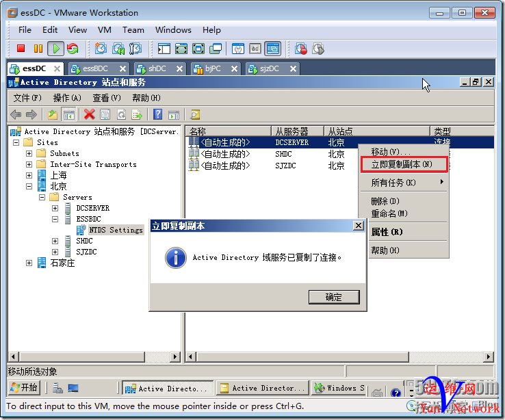Collapse the ESSBDC server node
This screenshot has height=420, width=505.
(55, 219)
